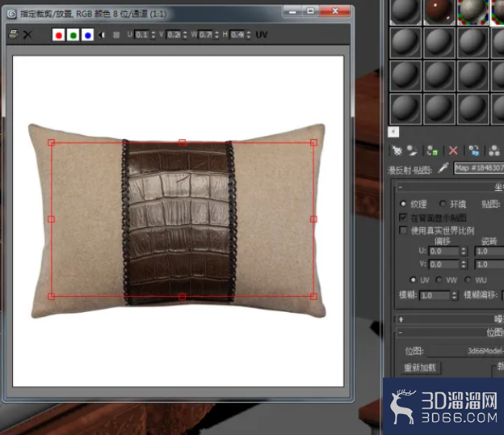The image size is (504, 435).
Task: Click the bottom-middle crop handle
Action: 183,297
